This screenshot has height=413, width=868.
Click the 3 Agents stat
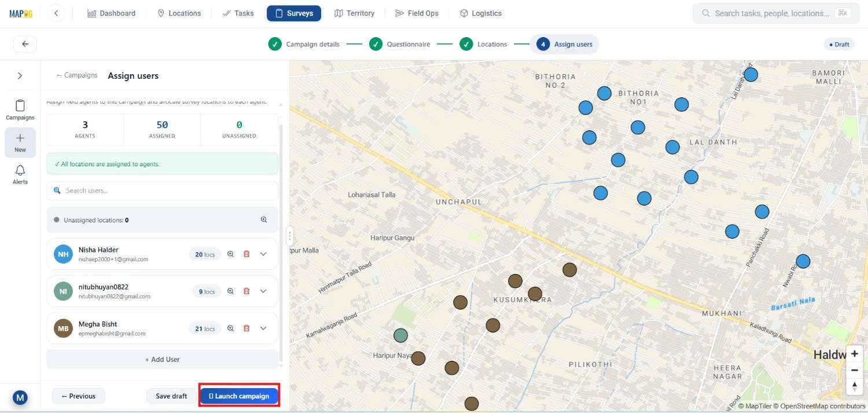pos(85,129)
